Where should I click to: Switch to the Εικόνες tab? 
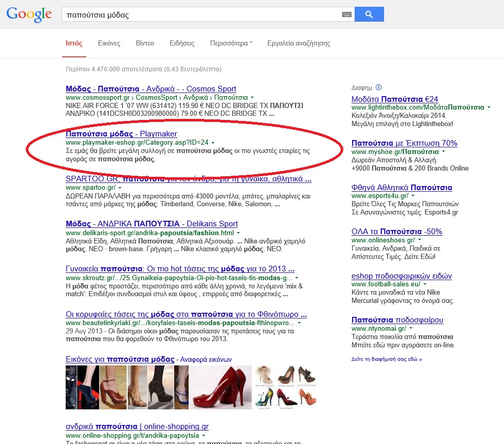pyautogui.click(x=109, y=43)
